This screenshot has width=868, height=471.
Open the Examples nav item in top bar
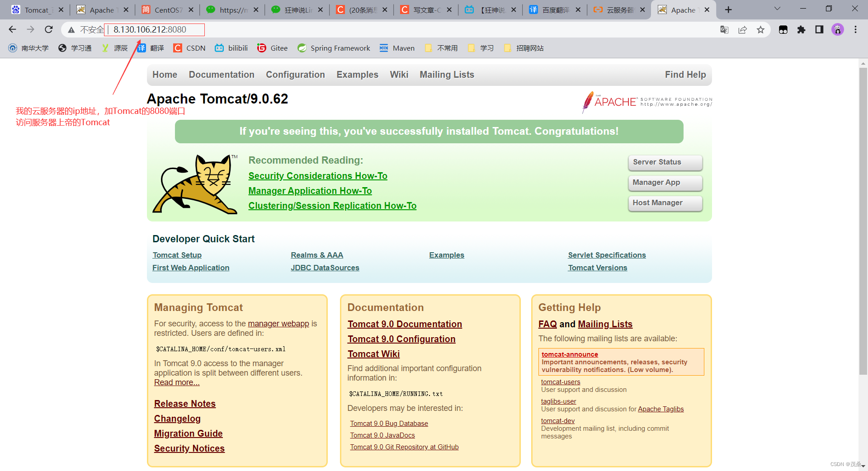(x=357, y=75)
